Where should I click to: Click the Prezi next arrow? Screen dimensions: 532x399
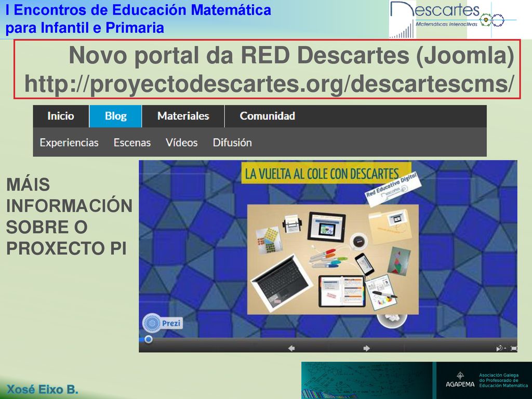click(366, 348)
